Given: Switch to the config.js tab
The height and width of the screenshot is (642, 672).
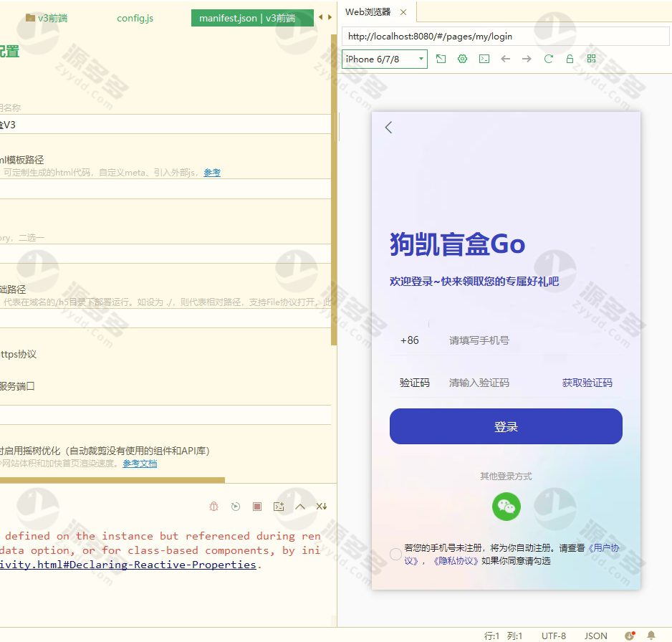Looking at the screenshot, I should tap(135, 18).
